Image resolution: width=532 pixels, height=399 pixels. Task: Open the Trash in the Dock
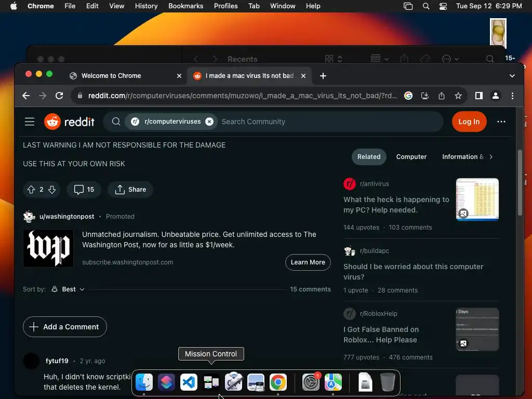click(388, 382)
